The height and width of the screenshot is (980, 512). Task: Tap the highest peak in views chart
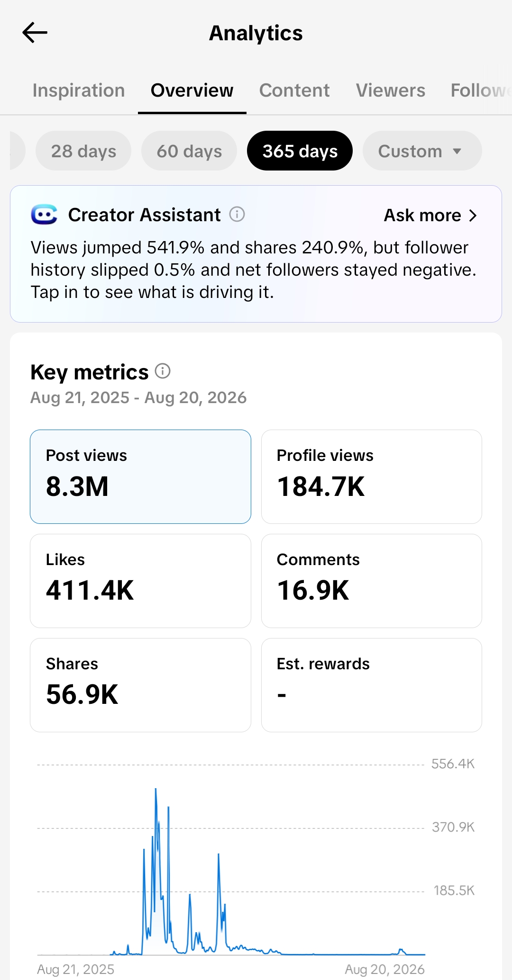(x=156, y=790)
